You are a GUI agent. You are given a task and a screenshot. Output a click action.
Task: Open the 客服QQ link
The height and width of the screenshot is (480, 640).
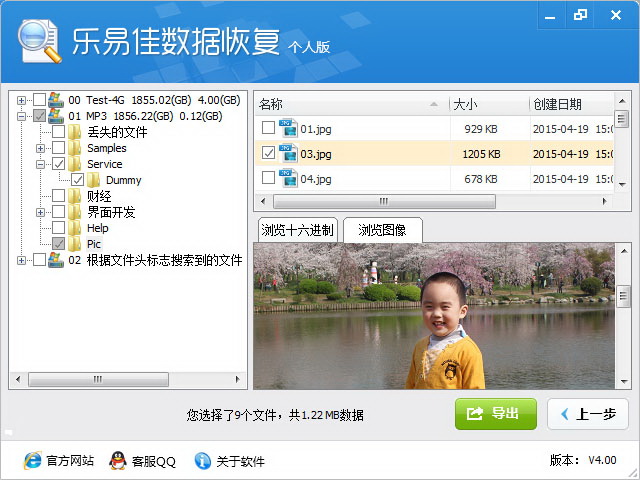(154, 461)
